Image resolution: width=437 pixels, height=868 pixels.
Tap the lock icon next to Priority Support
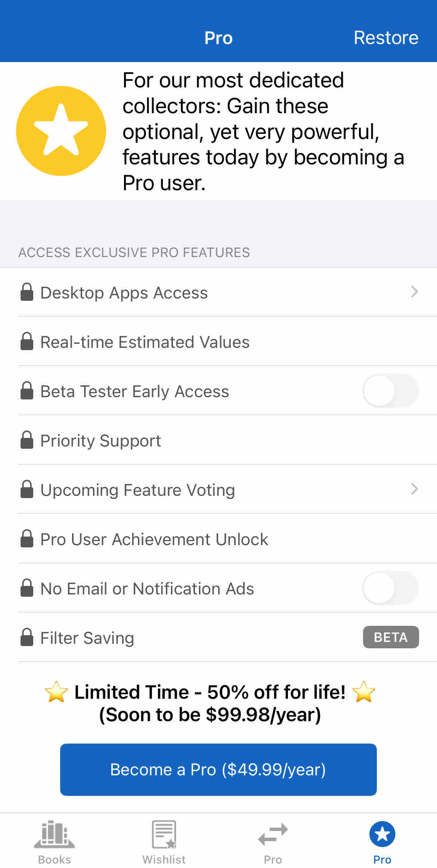[x=27, y=440]
